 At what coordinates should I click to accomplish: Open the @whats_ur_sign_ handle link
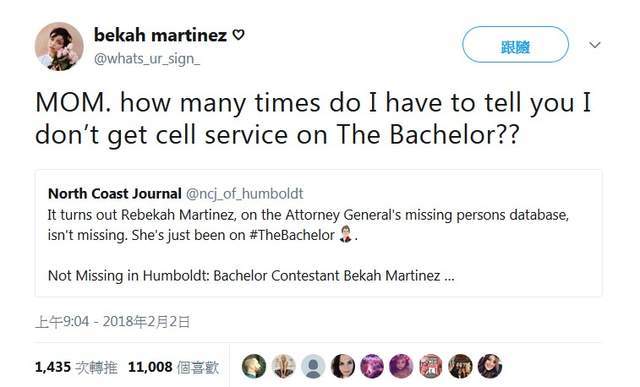147,59
